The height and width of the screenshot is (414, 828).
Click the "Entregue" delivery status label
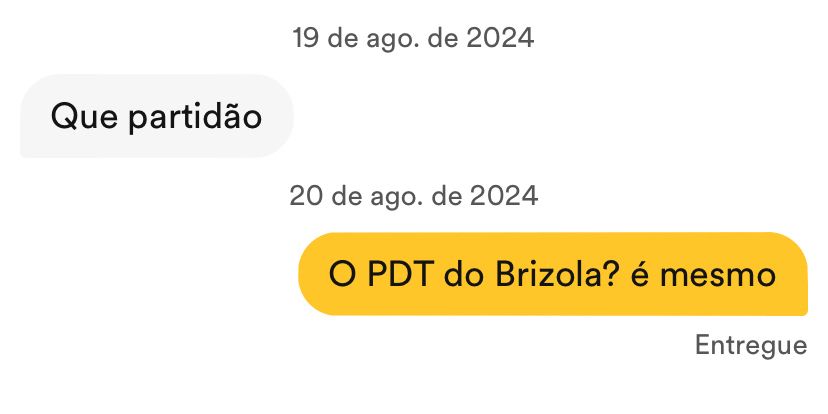[x=751, y=346]
